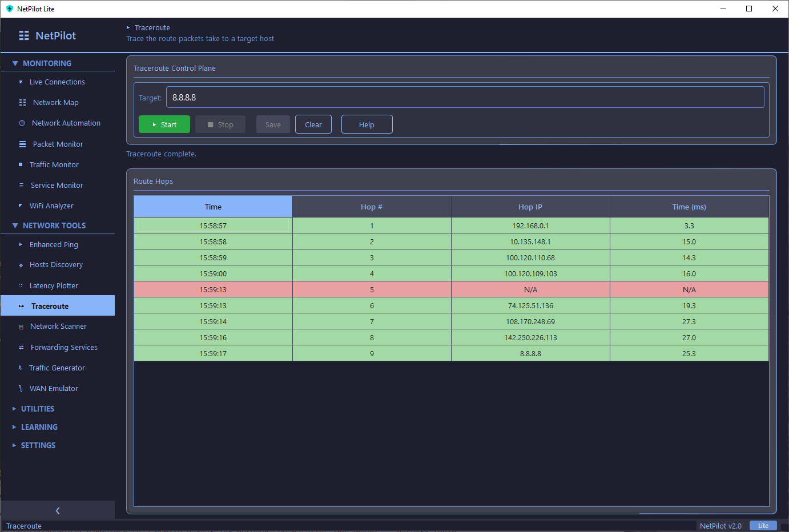Collapse the sidebar with left chevron
This screenshot has height=532, width=789.
tap(58, 510)
